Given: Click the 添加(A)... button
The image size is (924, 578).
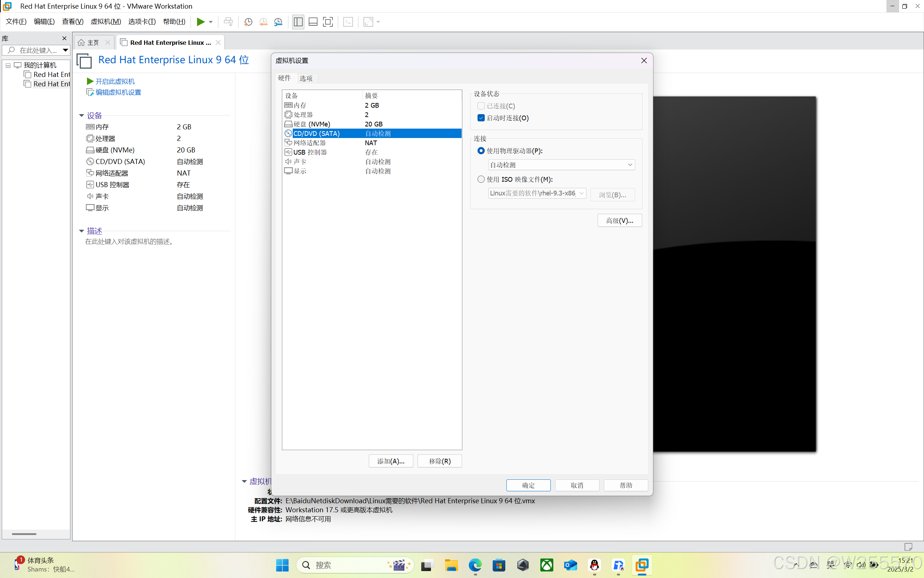Looking at the screenshot, I should pos(391,461).
